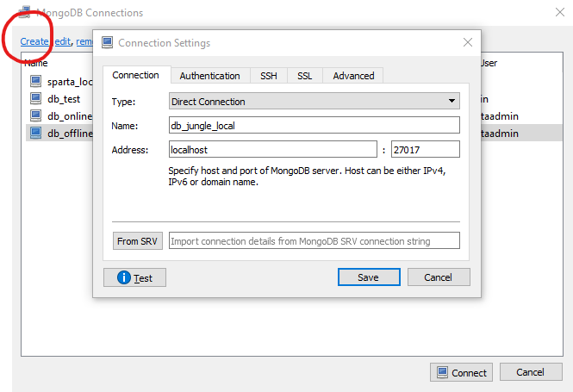The image size is (573, 392).
Task: Click the blue info icon on Test button
Action: click(x=124, y=277)
